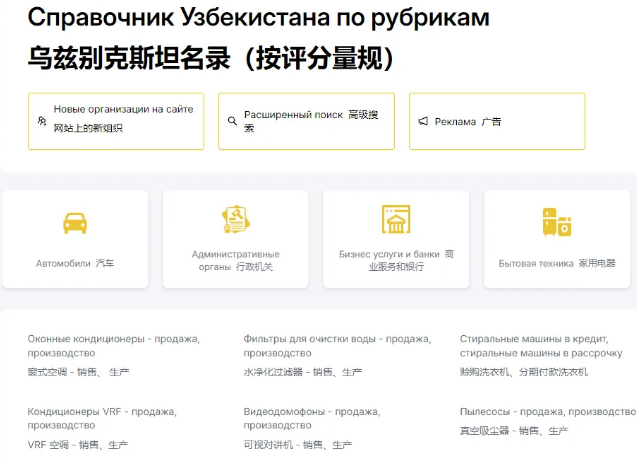
Task: Click the megaphone advertising icon
Action: tap(423, 121)
